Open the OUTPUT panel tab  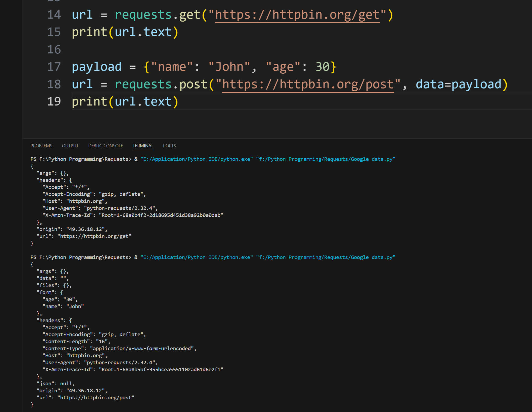[70, 146]
